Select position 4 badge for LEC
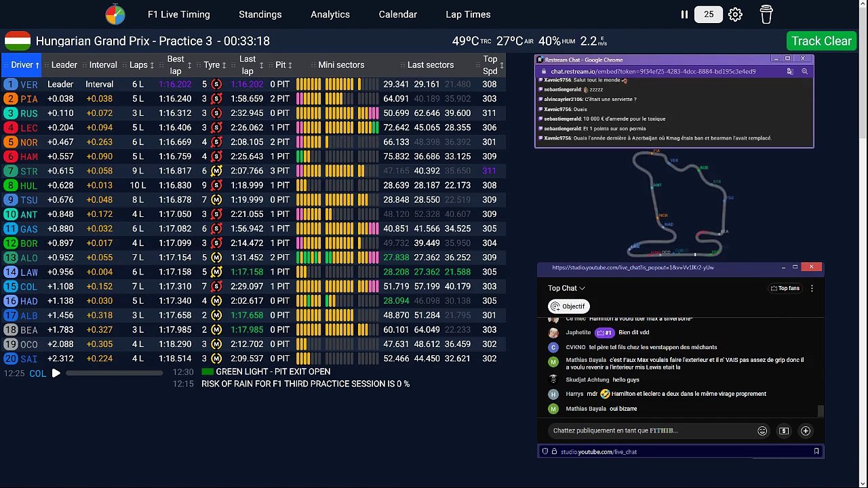 tap(10, 127)
